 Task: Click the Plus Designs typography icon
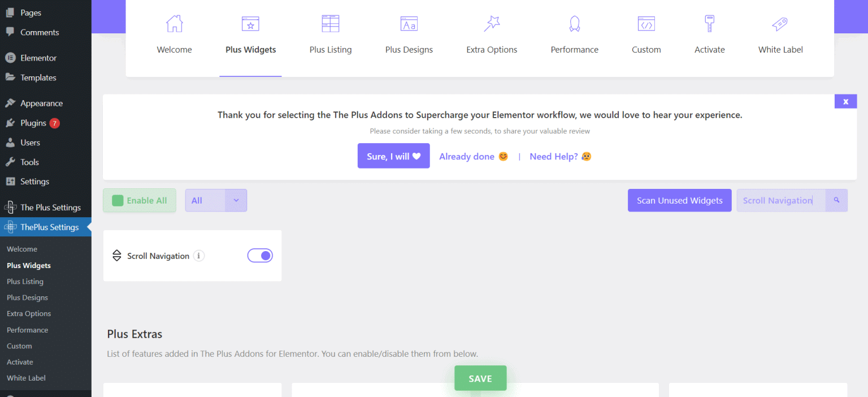[409, 24]
